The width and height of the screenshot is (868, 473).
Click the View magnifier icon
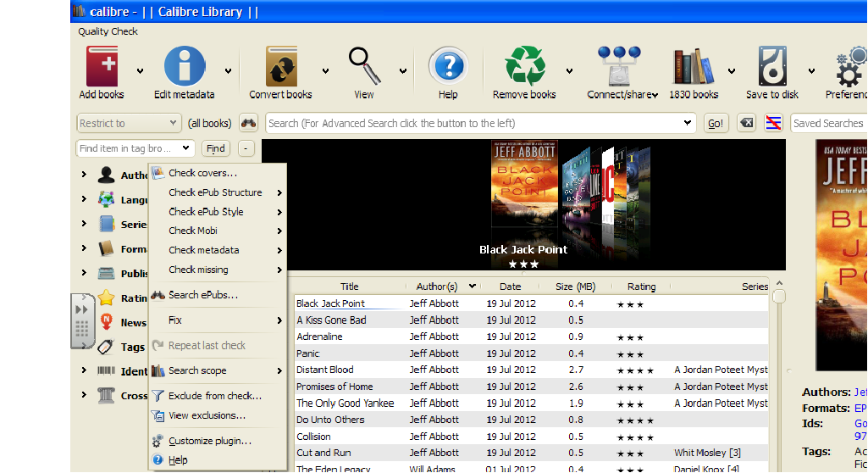pyautogui.click(x=364, y=66)
